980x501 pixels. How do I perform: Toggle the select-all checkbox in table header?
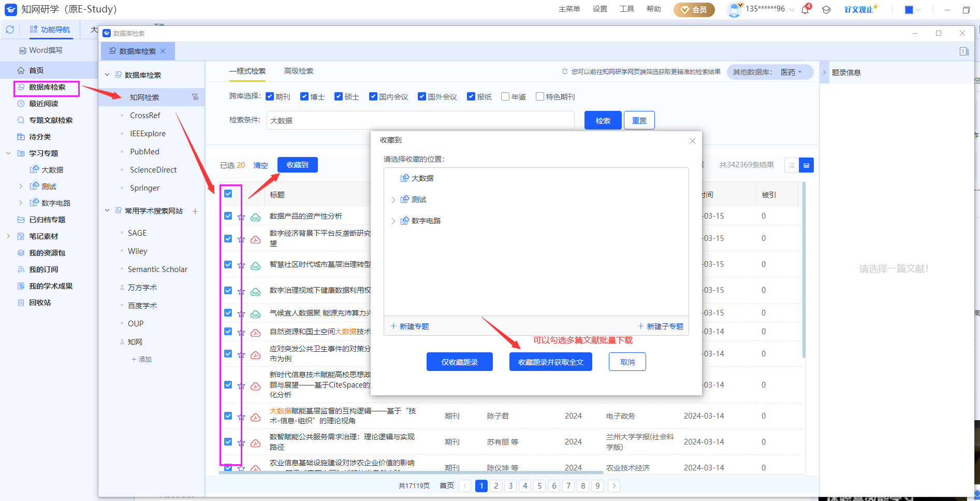(228, 194)
